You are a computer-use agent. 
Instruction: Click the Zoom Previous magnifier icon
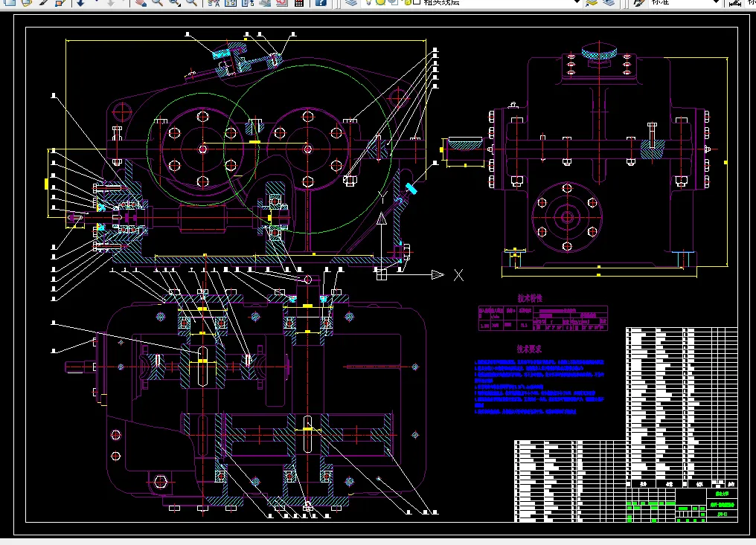(x=191, y=2)
